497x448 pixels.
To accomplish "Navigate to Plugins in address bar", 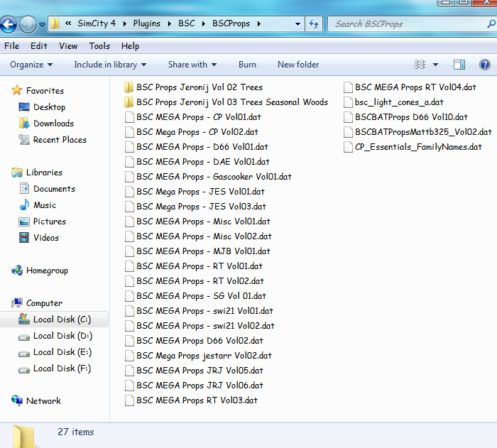I will pyautogui.click(x=147, y=23).
